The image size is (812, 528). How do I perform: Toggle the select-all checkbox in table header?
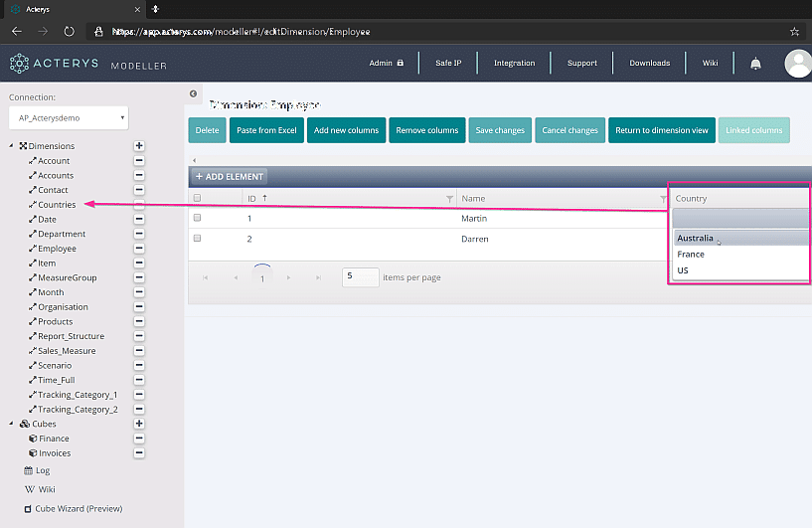click(x=197, y=198)
